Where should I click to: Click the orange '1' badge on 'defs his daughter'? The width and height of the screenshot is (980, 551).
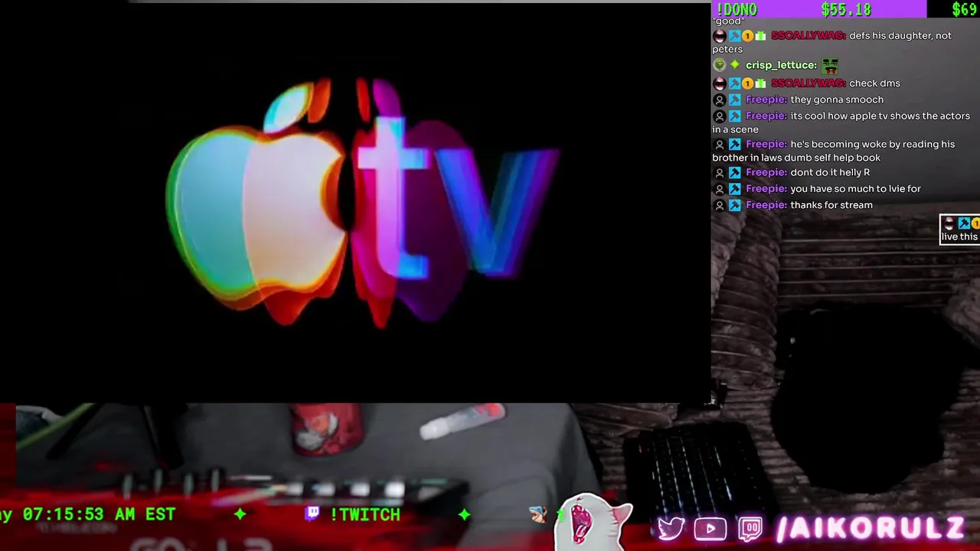[747, 36]
